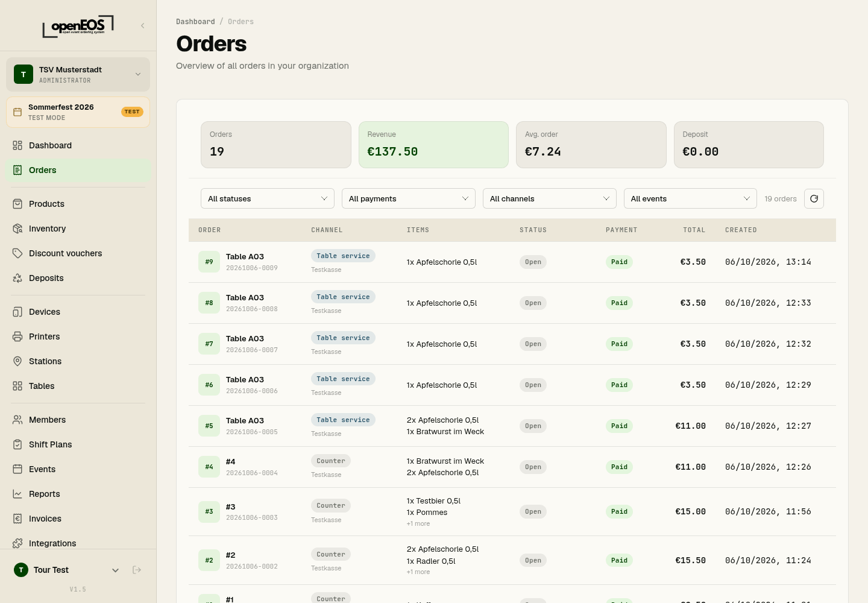The image size is (868, 603).
Task: Click the Stations pin icon
Action: click(17, 361)
